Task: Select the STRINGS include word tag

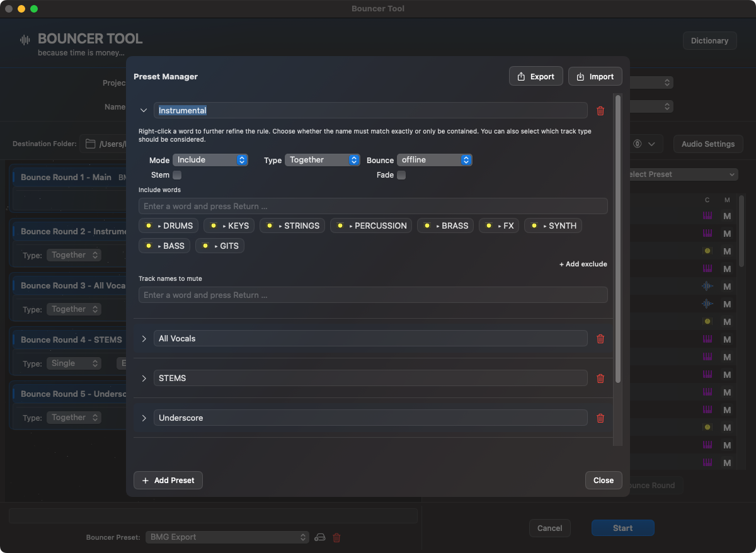Action: point(292,226)
